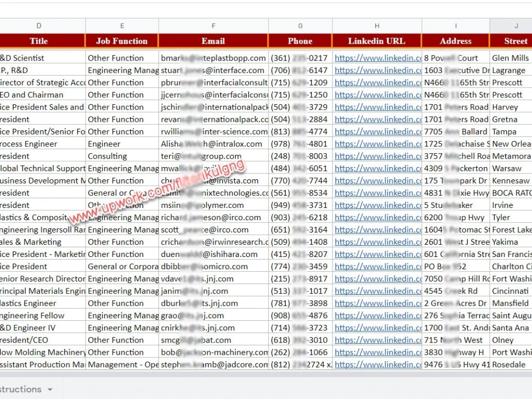Select the phone cell ending -0217
The width and height of the screenshot is (532, 399).
[300, 58]
